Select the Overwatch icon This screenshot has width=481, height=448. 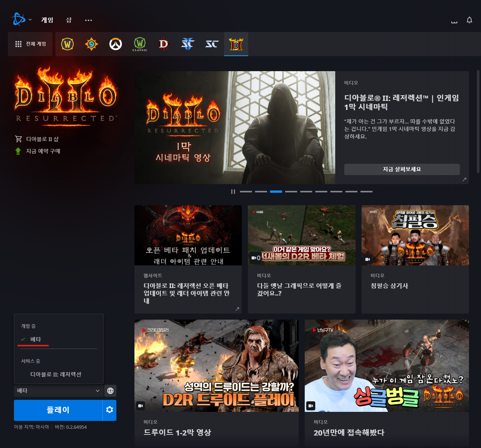coord(116,44)
